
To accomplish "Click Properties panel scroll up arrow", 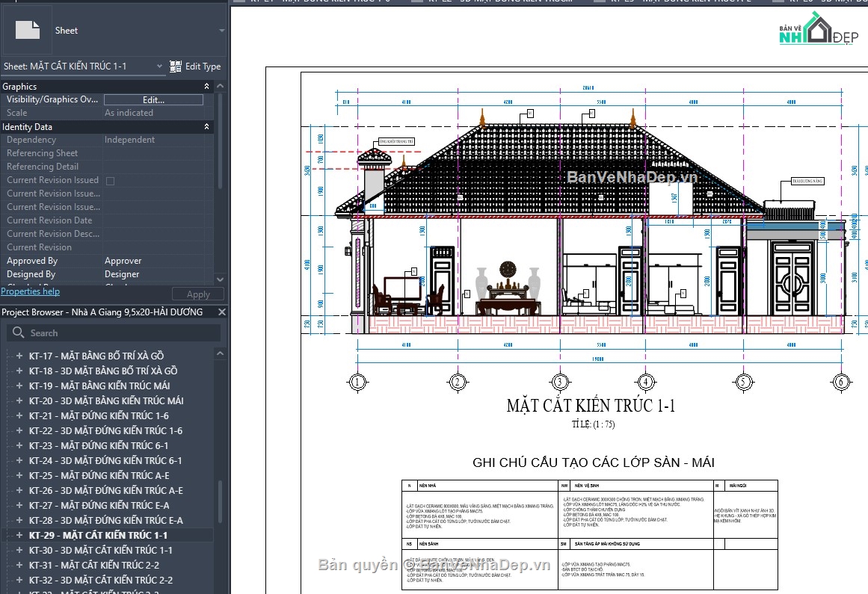I will click(221, 86).
